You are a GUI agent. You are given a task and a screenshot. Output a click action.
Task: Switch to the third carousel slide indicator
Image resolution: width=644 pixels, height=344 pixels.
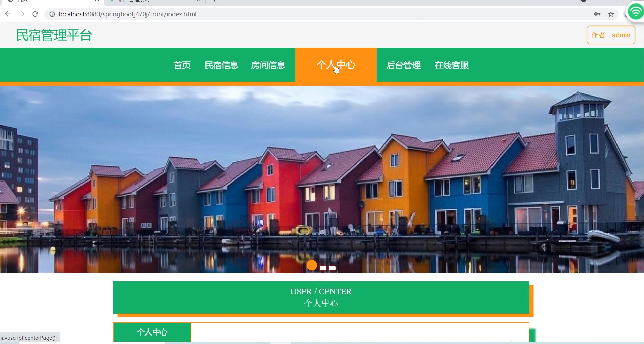coord(332,268)
